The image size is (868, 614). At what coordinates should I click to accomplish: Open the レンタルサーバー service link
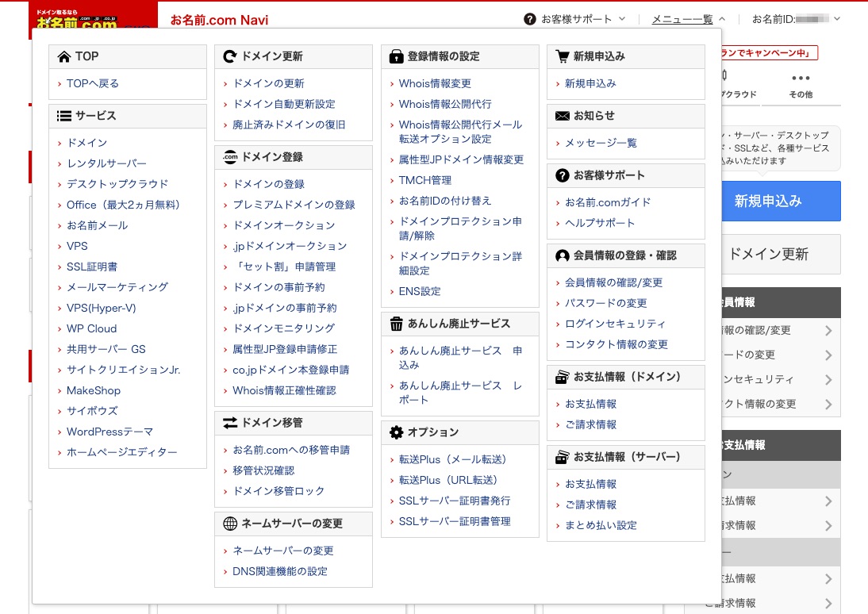[106, 163]
